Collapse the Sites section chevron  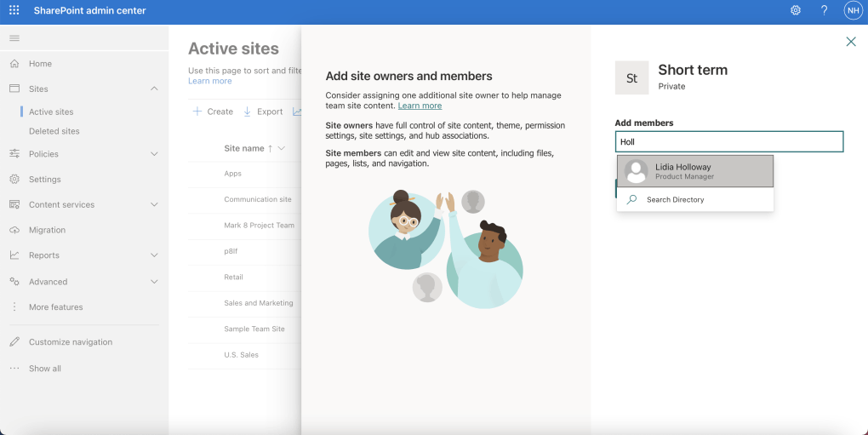tap(154, 89)
